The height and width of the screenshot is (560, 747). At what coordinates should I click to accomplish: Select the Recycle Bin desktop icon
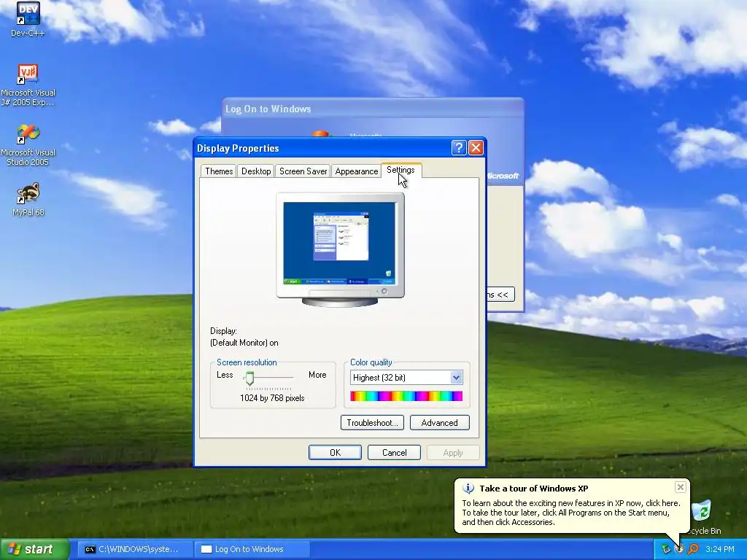pyautogui.click(x=704, y=517)
